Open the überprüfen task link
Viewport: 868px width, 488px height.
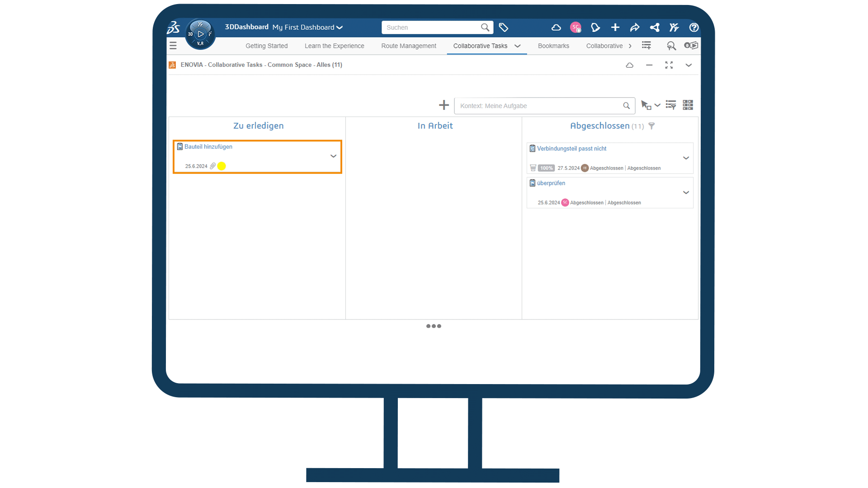(551, 183)
